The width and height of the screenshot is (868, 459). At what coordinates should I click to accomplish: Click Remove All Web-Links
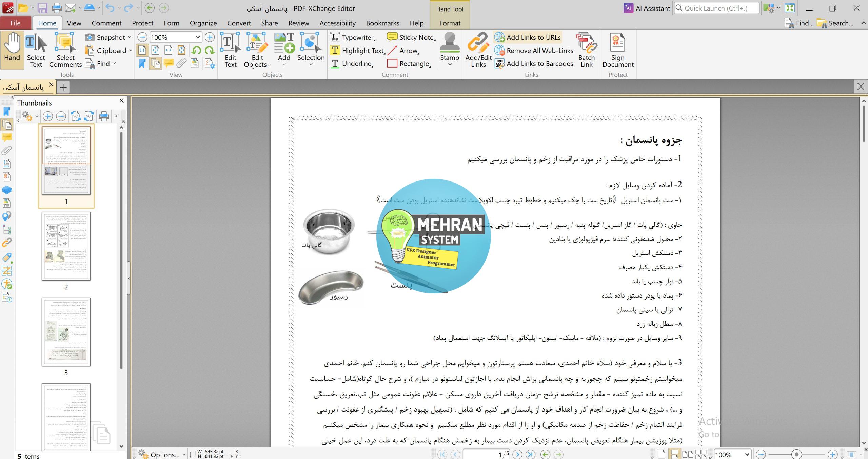click(534, 51)
